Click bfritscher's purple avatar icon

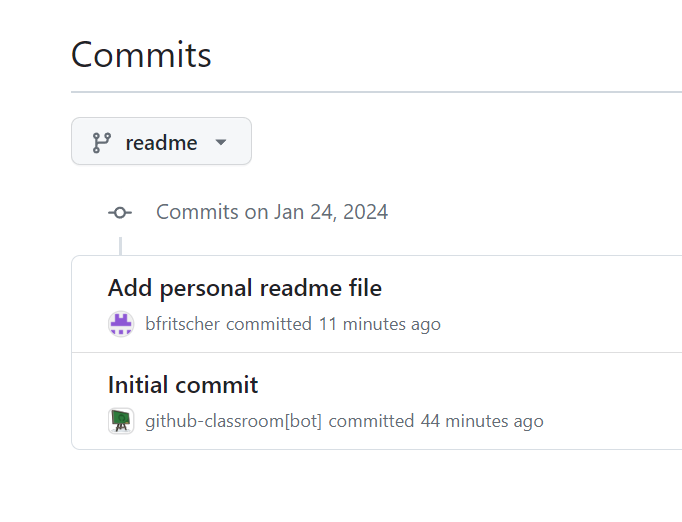pos(121,324)
